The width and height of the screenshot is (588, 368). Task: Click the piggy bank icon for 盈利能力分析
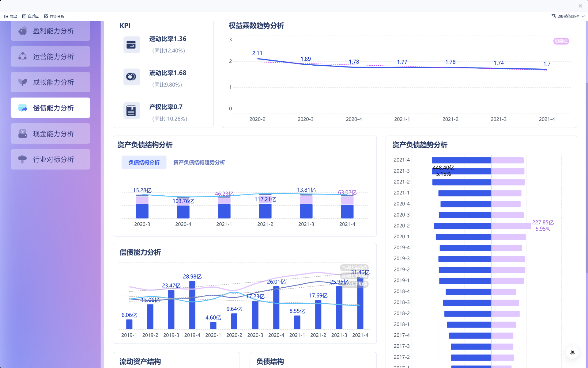coord(23,31)
